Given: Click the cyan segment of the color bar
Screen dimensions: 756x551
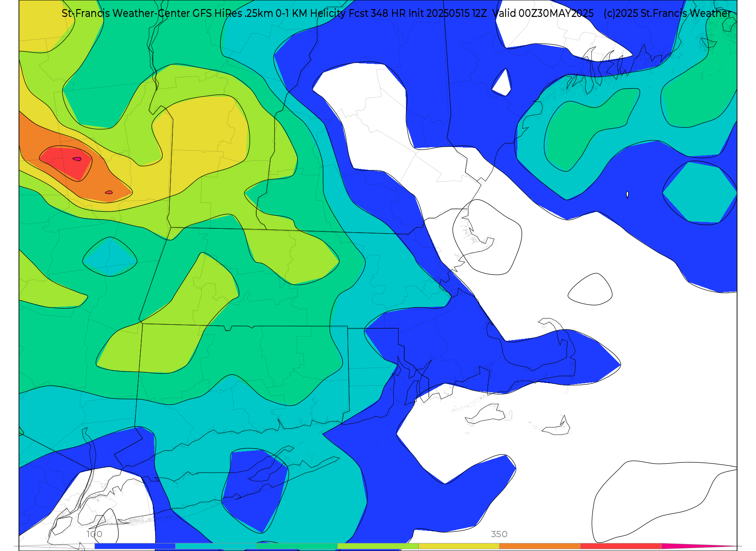Looking at the screenshot, I should coord(216,546).
